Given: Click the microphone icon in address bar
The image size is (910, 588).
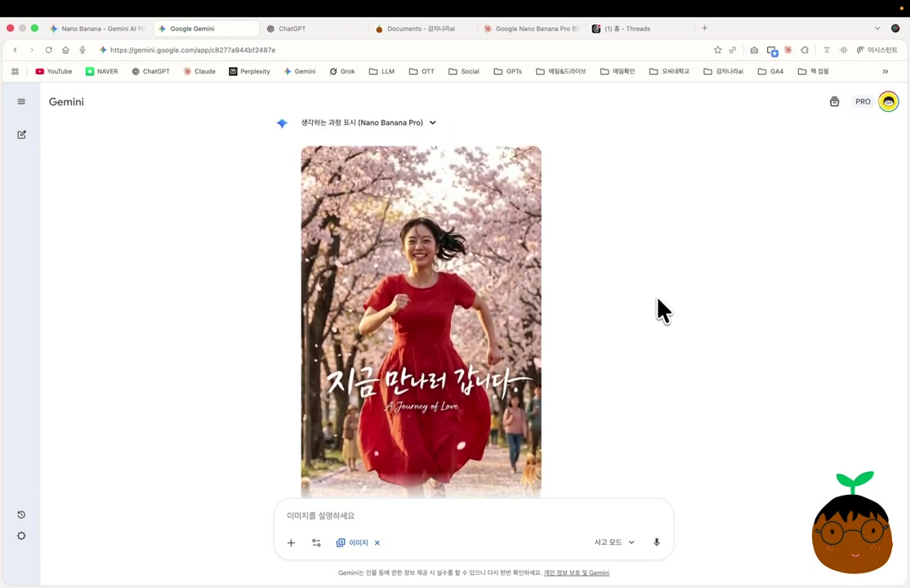Looking at the screenshot, I should tap(83, 50).
